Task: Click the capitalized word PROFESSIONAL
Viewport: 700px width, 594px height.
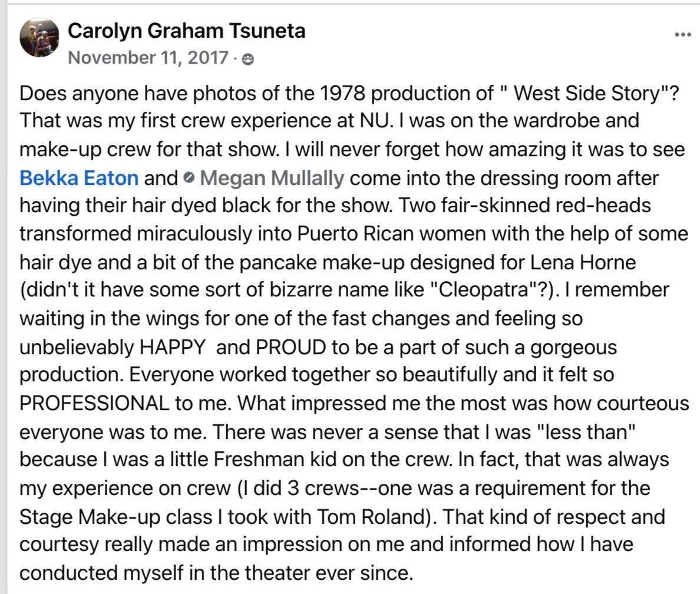Action: click(94, 403)
